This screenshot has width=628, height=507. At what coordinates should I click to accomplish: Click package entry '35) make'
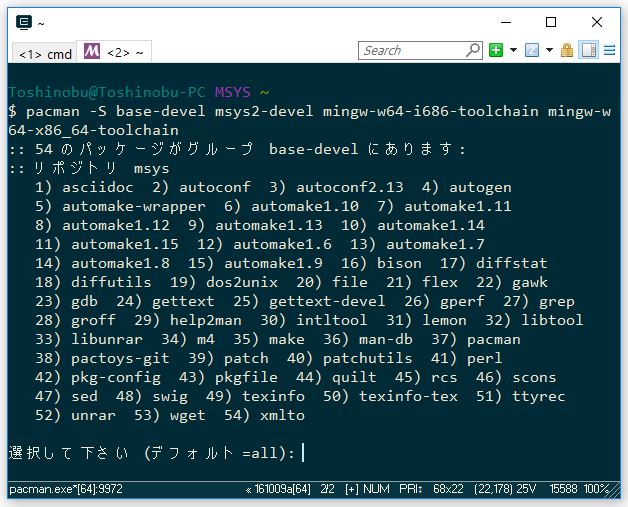point(269,339)
